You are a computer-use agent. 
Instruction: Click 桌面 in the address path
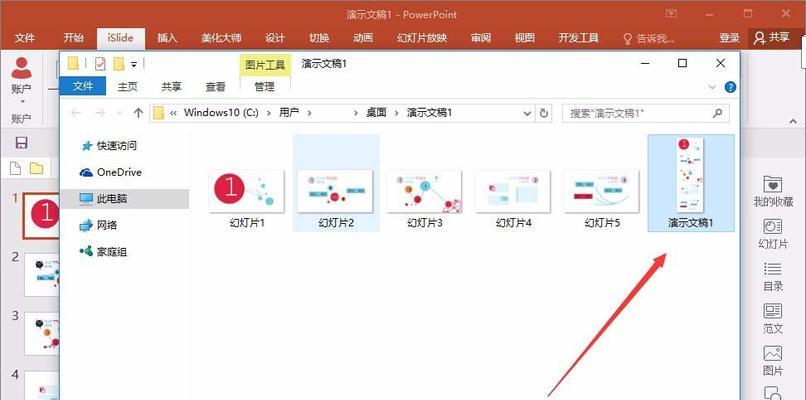pyautogui.click(x=376, y=113)
